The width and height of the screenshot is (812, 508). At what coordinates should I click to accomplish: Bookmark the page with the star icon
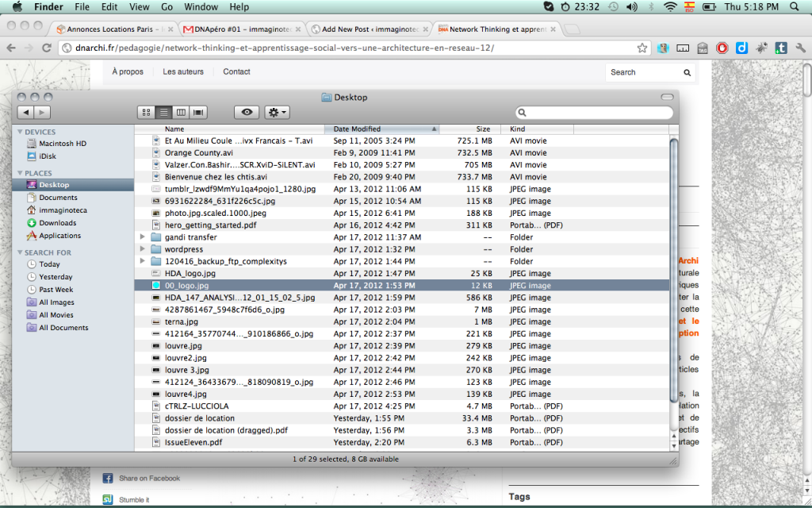point(642,48)
